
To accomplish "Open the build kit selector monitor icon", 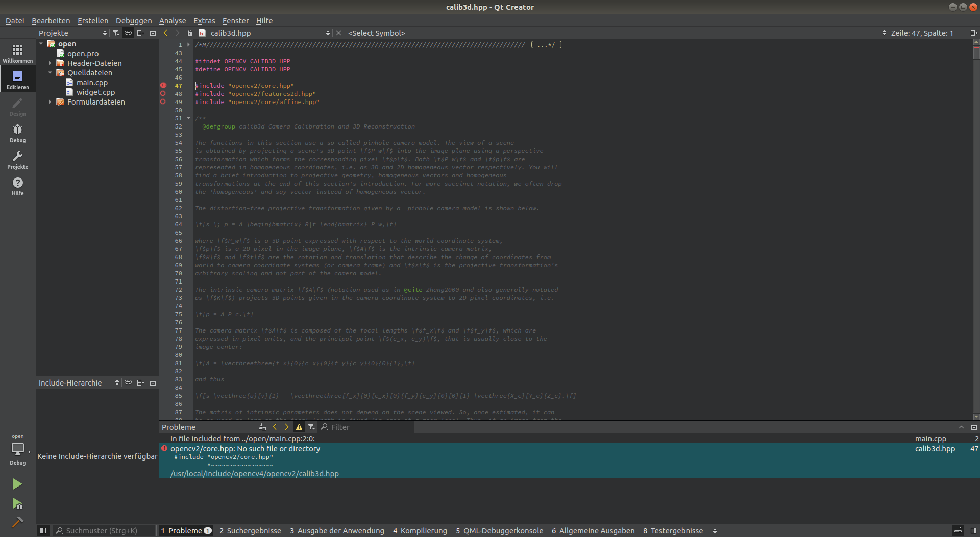I will click(17, 450).
